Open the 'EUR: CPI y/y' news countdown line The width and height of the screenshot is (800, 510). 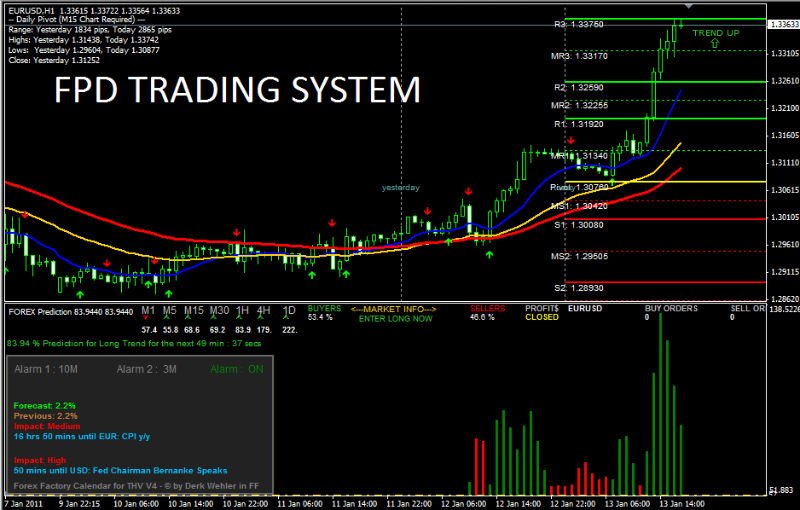point(82,437)
